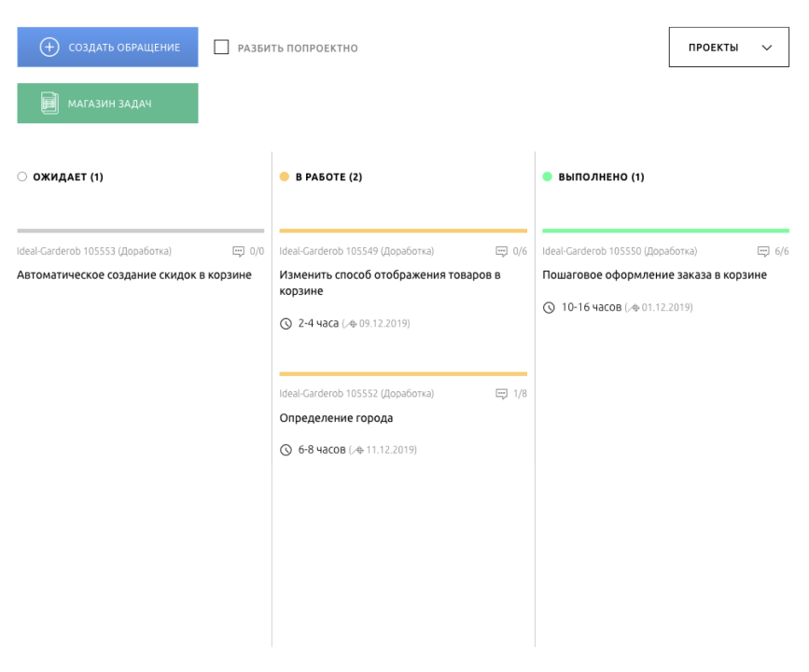This screenshot has height=672, width=809.
Task: Click the Выполнено (1) column header
Action: [601, 176]
